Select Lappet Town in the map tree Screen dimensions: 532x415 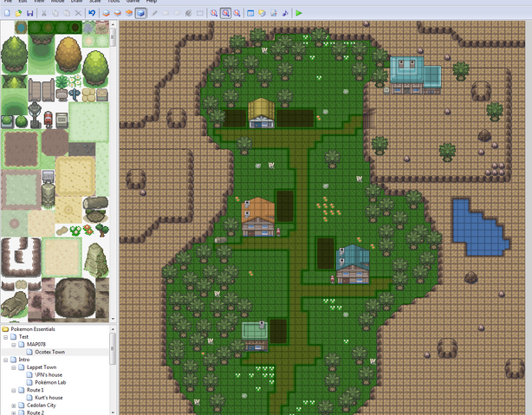coord(42,367)
